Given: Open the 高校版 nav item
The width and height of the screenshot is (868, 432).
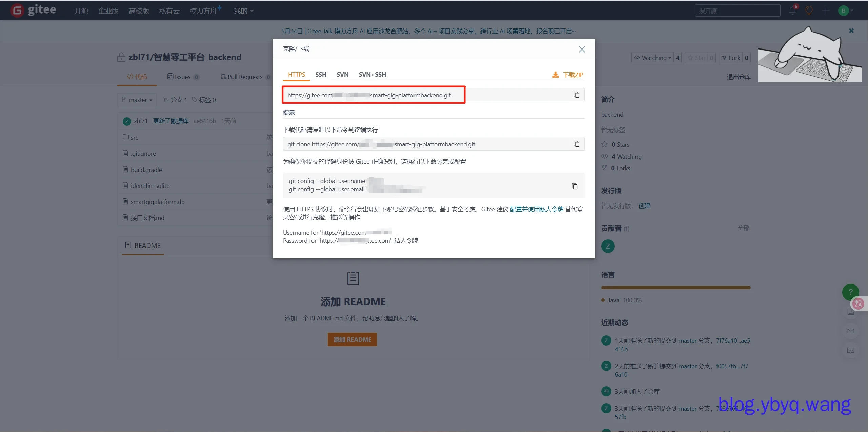Looking at the screenshot, I should (x=139, y=11).
